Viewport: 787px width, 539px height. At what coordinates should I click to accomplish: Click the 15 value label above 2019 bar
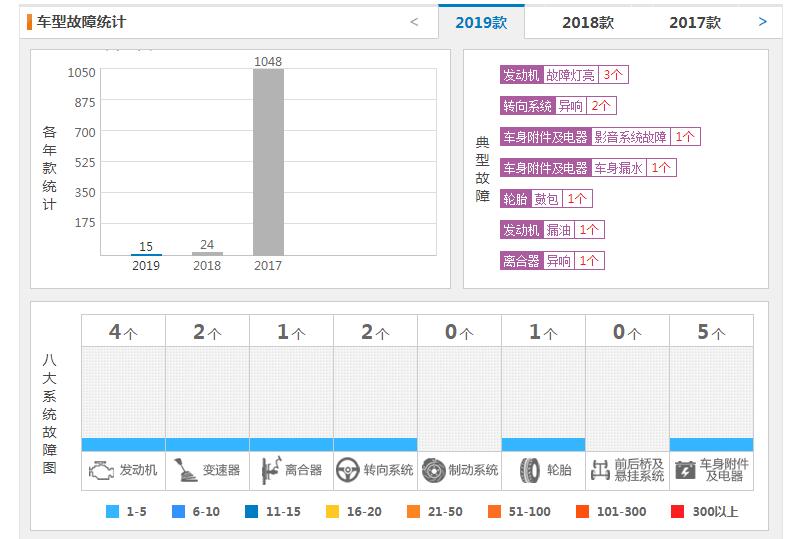(x=146, y=246)
